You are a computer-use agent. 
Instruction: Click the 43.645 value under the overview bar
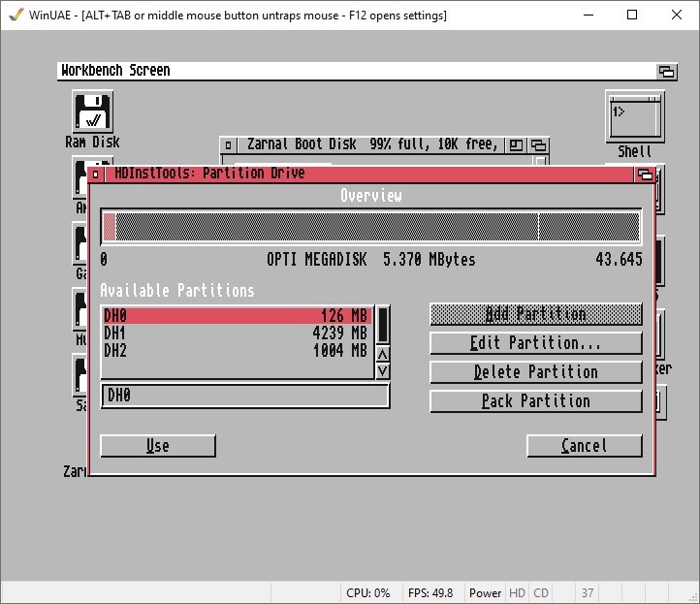[619, 260]
